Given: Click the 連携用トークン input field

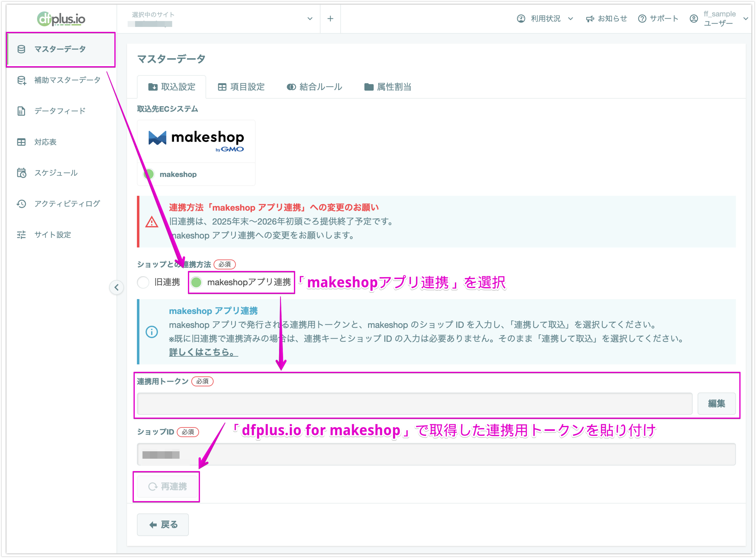Looking at the screenshot, I should click(415, 404).
